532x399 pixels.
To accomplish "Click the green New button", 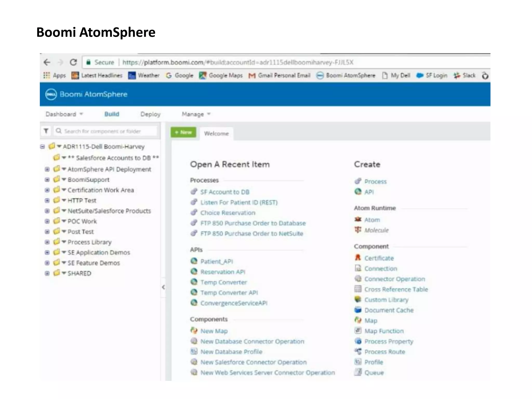I will (x=183, y=132).
